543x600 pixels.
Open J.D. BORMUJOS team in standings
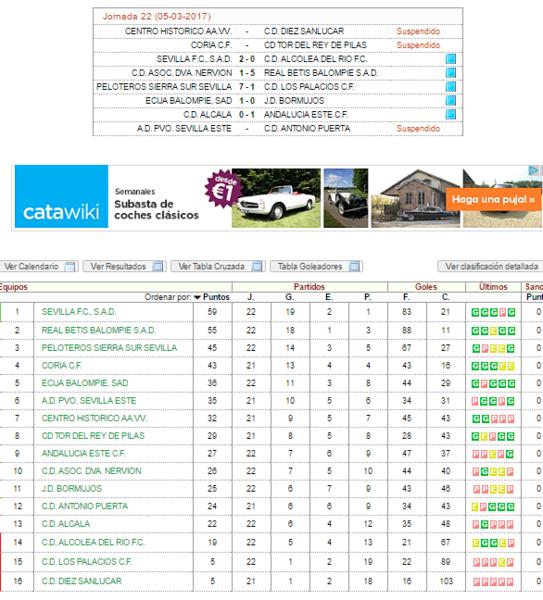72,489
